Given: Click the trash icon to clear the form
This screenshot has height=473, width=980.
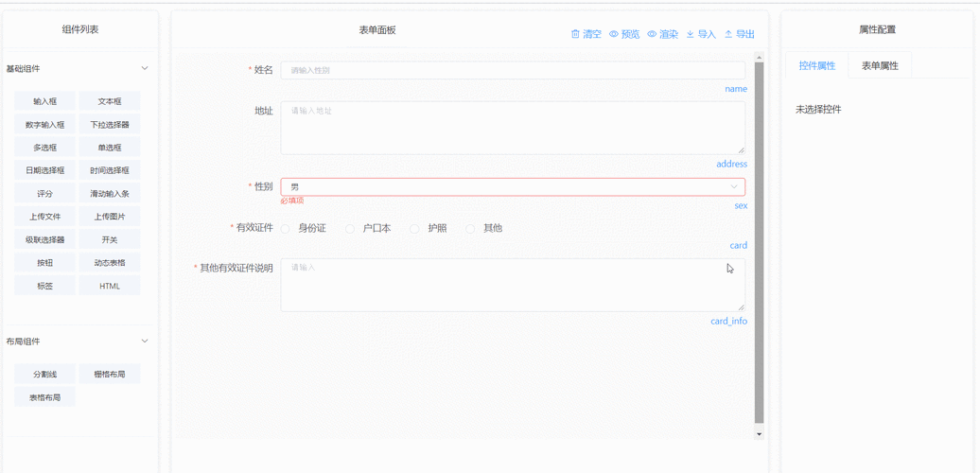Looking at the screenshot, I should [575, 34].
